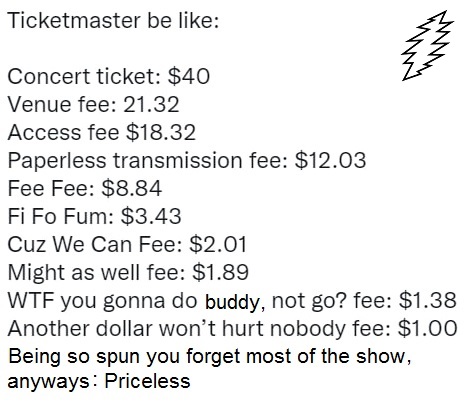464x408 pixels.
Task: Select the 'Venue fee: 21.32' text
Action: click(93, 104)
